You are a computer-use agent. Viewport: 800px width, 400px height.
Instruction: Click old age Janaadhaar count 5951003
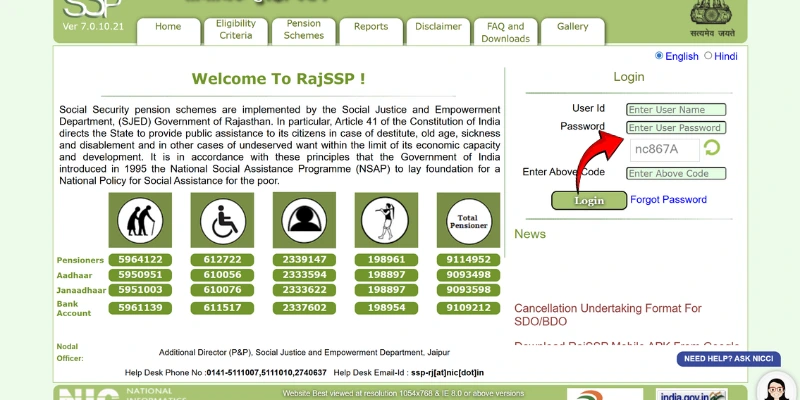tap(140, 290)
